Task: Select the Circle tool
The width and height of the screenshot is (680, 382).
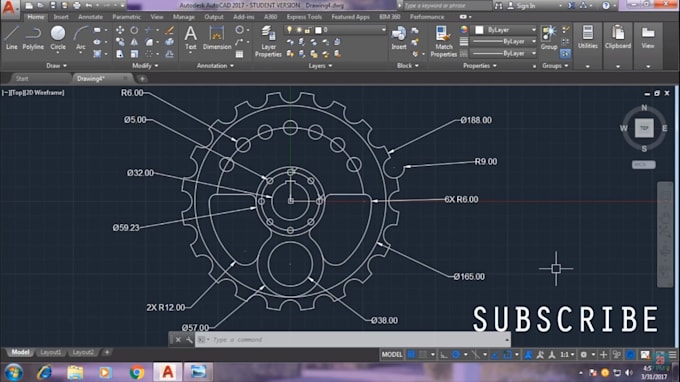Action: point(58,38)
